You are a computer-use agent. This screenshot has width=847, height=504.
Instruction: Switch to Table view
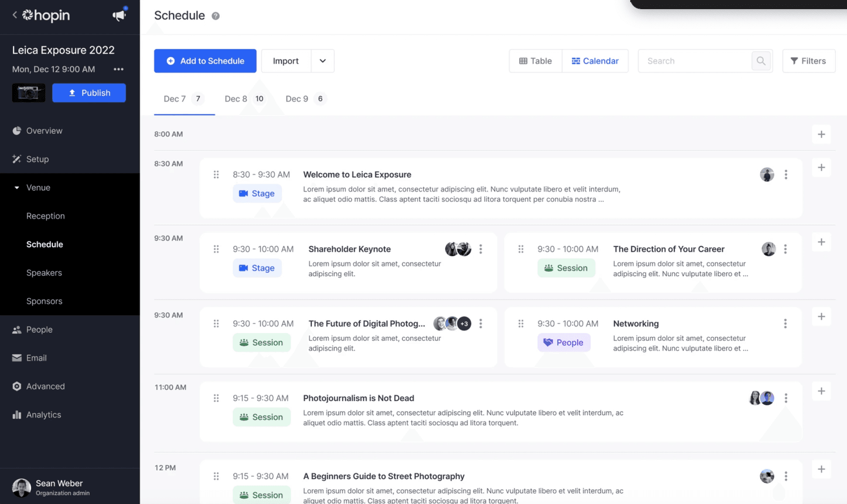[x=535, y=61]
